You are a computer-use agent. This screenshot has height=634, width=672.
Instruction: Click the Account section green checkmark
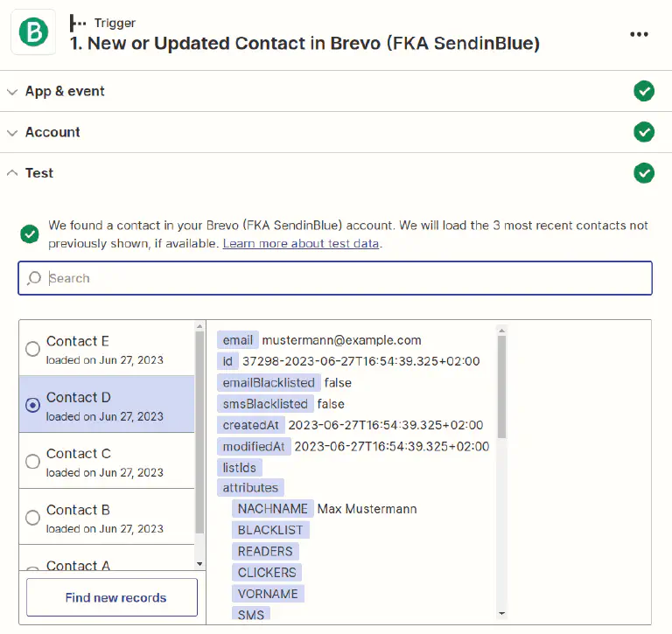tap(644, 132)
